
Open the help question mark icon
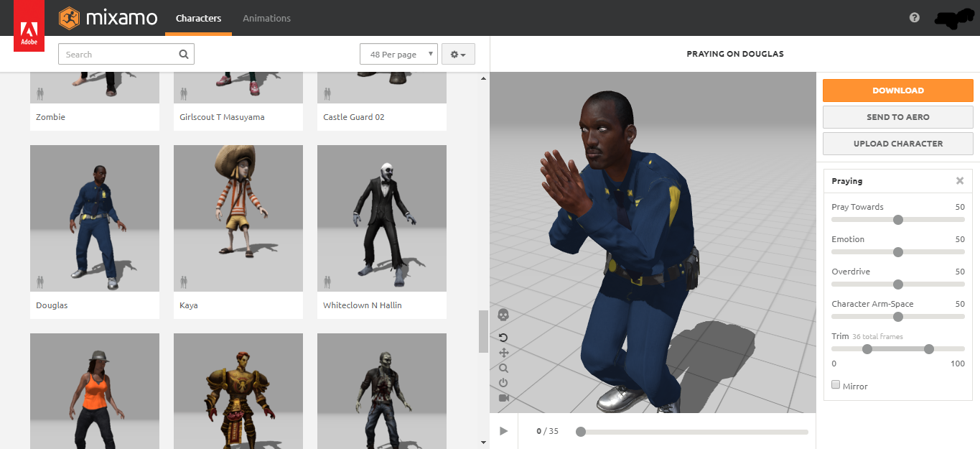tap(914, 18)
